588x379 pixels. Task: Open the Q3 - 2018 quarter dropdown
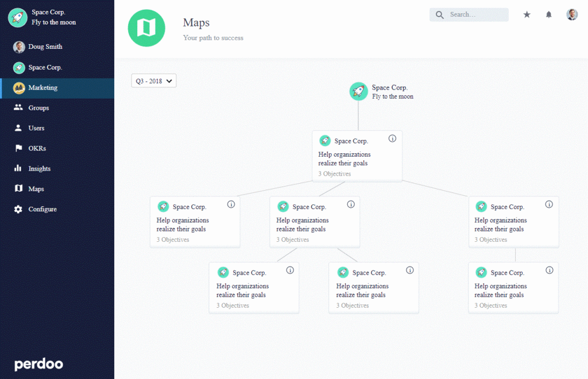pyautogui.click(x=154, y=81)
